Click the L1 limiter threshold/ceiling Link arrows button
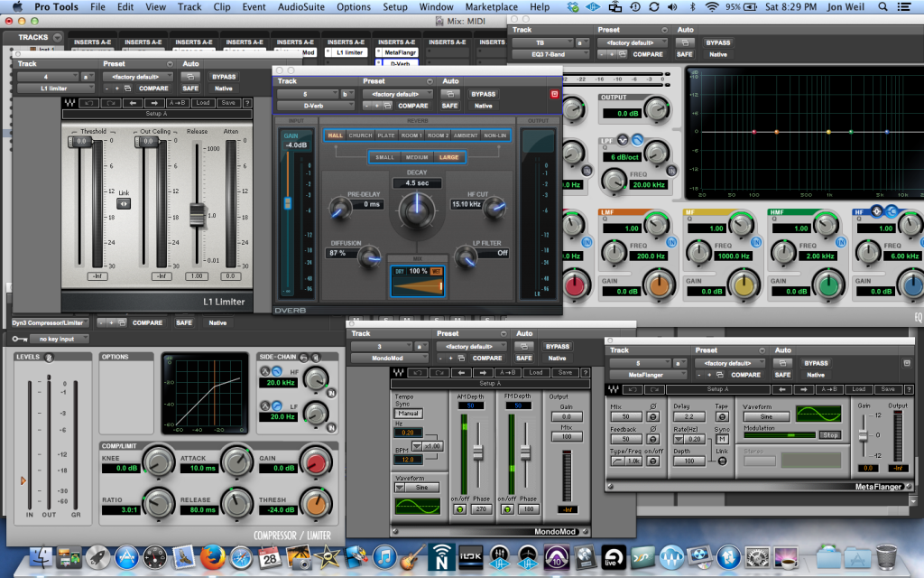 (124, 203)
